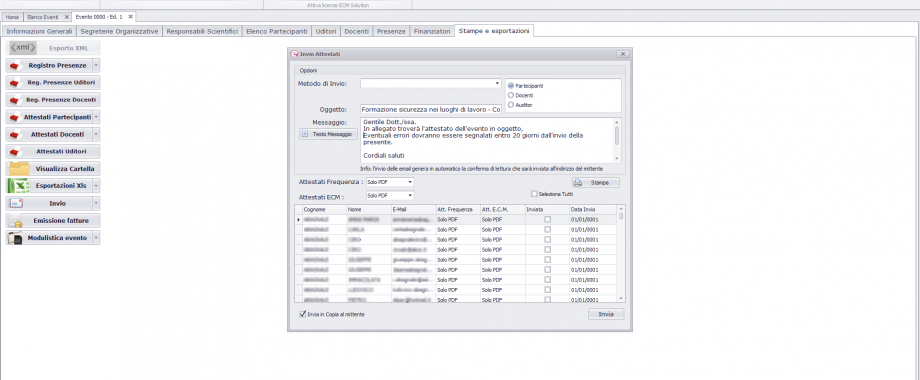Expand the Modulistica evento dropdown arrow

point(96,238)
